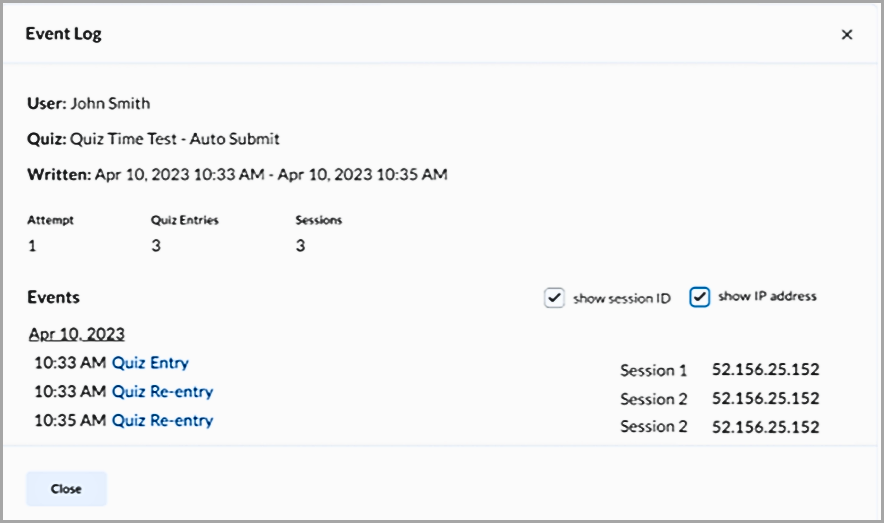Viewport: 884px width, 523px height.
Task: Toggle the show IP address checkbox
Action: (700, 297)
